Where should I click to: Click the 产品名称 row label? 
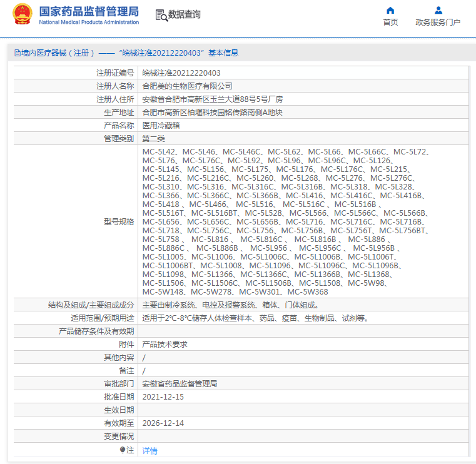[x=119, y=126]
